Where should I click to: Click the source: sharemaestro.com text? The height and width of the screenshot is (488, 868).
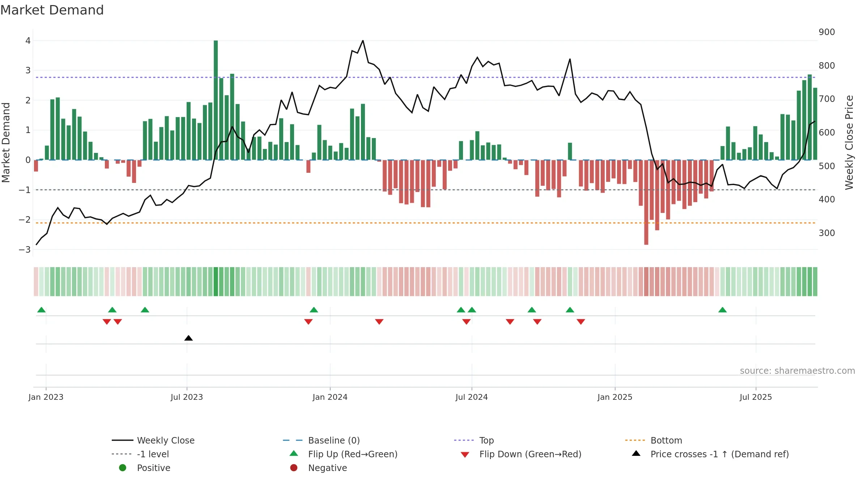tap(797, 371)
